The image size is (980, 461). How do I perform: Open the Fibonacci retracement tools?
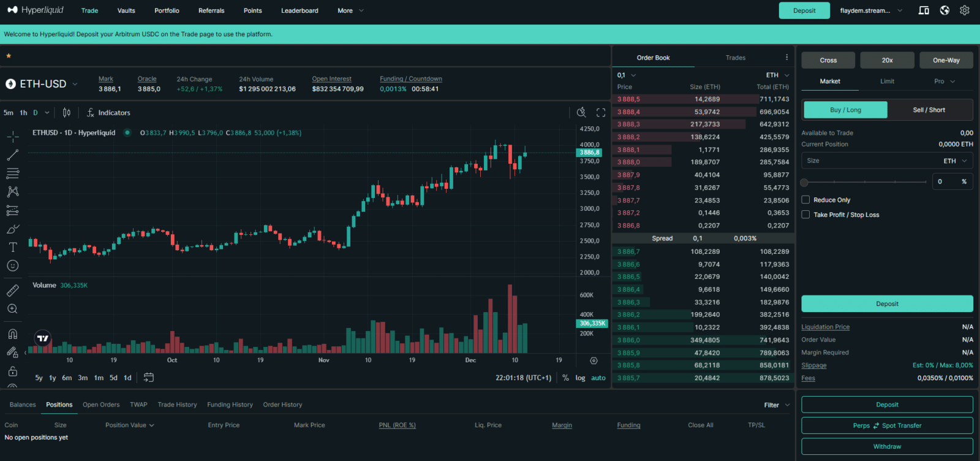[x=13, y=173]
